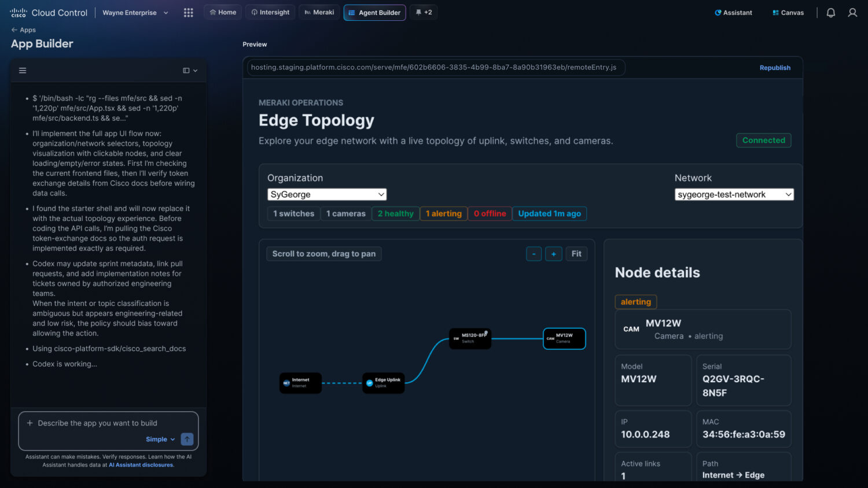
Task: Click the MAC value 34:56:fe:a3:0a:59
Action: [744, 434]
